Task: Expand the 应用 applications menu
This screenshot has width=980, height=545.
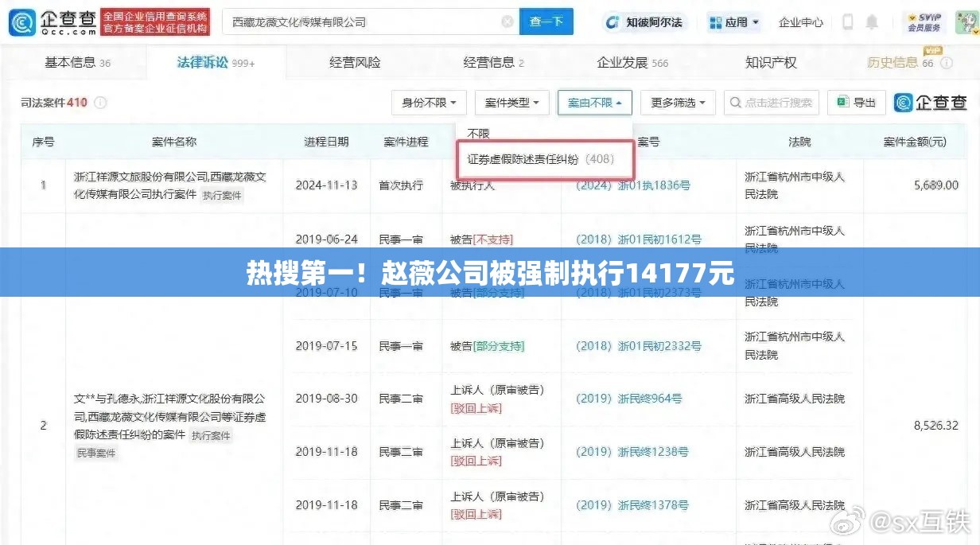Action: [x=733, y=22]
